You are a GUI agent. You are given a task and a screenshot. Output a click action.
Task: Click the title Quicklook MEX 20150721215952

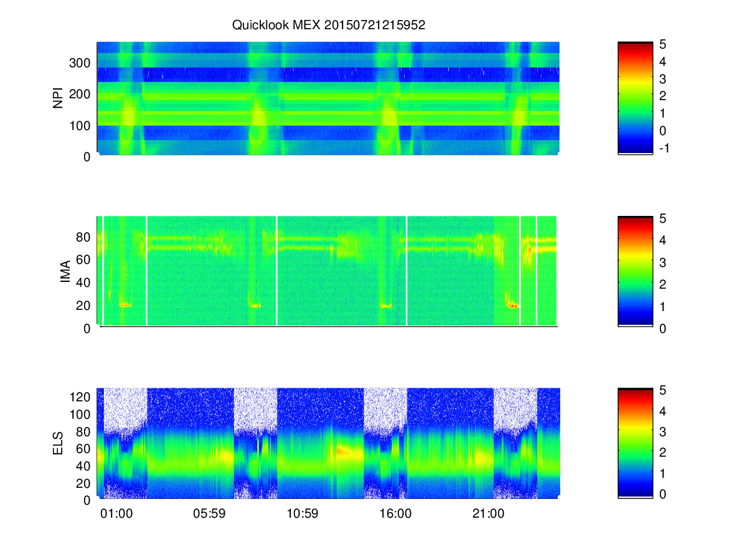point(328,26)
